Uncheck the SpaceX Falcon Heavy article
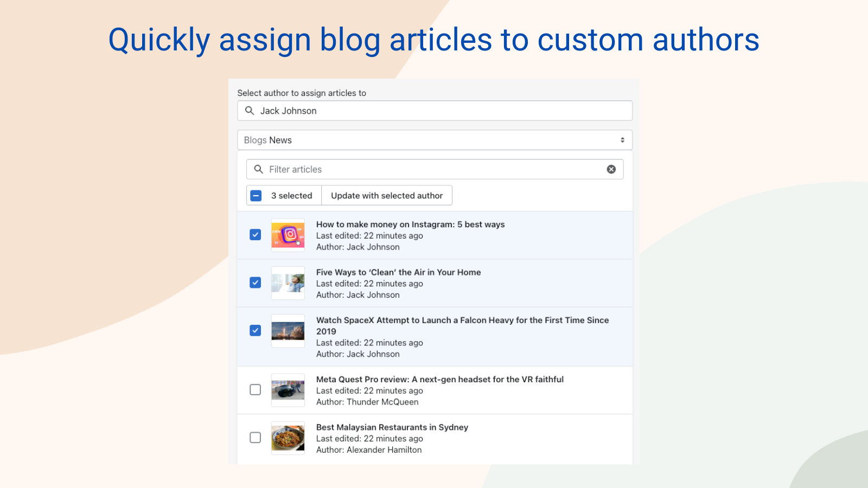The image size is (868, 488). click(255, 330)
